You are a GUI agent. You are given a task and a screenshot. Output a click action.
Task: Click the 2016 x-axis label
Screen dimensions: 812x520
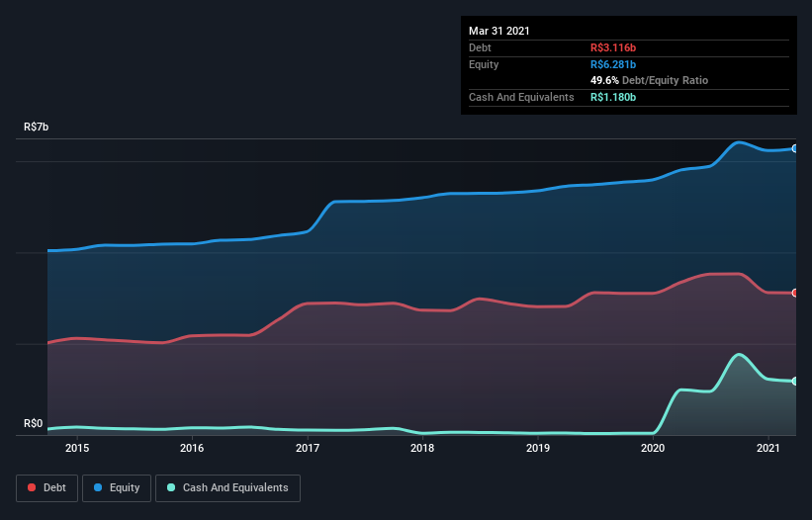pyautogui.click(x=192, y=448)
